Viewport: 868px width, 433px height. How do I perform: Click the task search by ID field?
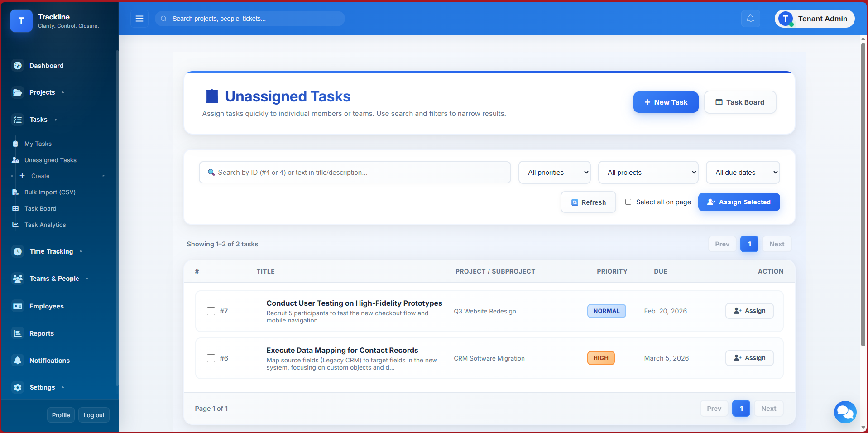[x=355, y=173]
